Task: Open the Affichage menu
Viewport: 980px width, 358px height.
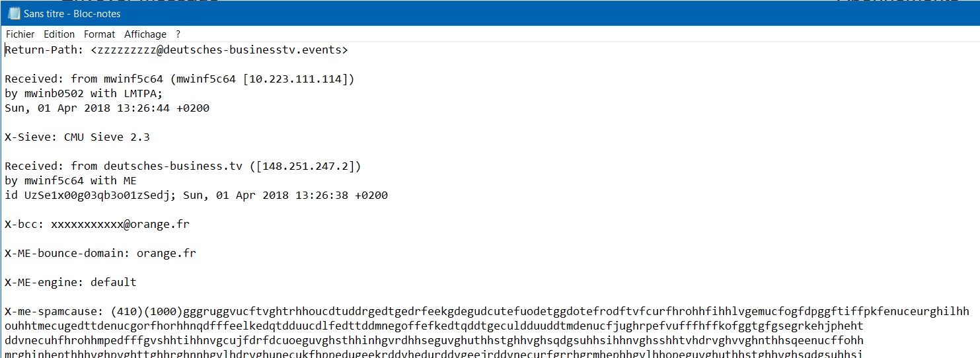Action: (x=145, y=34)
